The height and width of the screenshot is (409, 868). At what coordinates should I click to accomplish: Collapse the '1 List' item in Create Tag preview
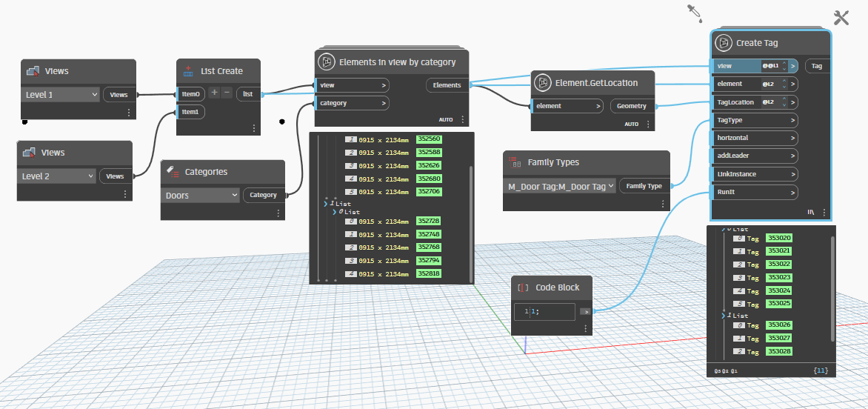(725, 316)
